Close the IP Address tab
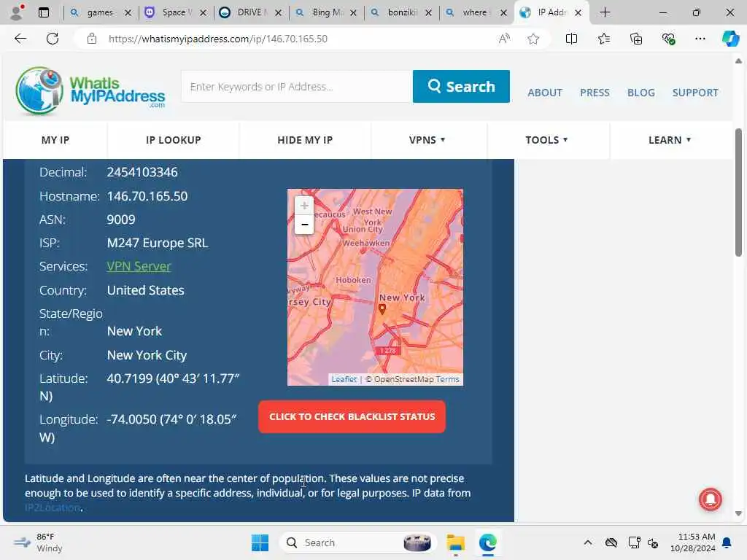 578,13
